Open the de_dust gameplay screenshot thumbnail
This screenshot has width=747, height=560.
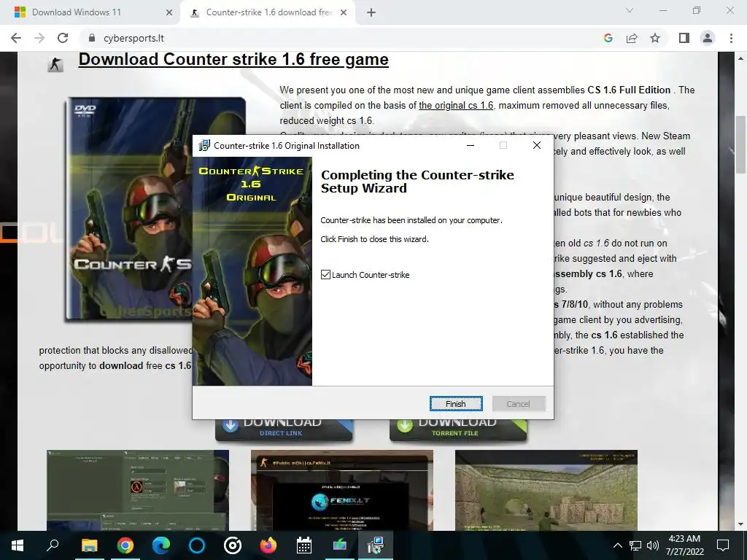coord(546,490)
